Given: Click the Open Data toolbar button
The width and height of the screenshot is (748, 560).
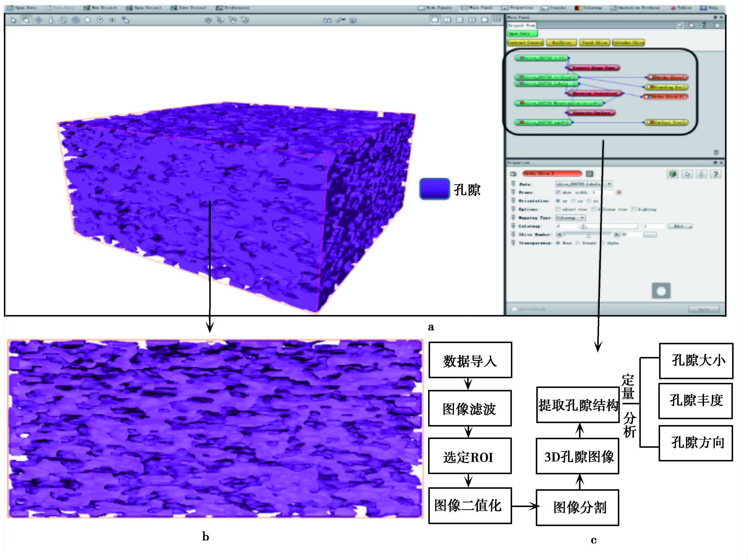Looking at the screenshot, I should 22,7.
